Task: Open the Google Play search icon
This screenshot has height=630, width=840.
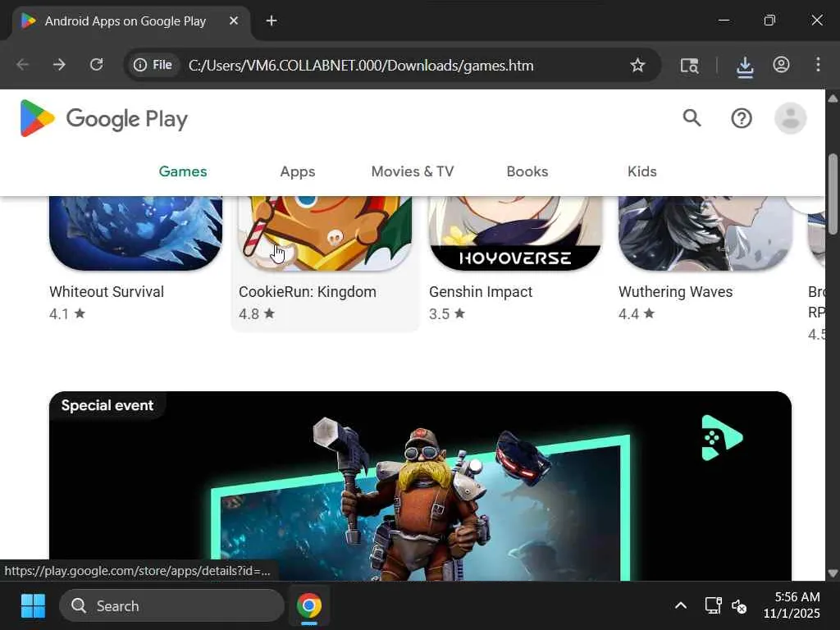Action: tap(692, 118)
